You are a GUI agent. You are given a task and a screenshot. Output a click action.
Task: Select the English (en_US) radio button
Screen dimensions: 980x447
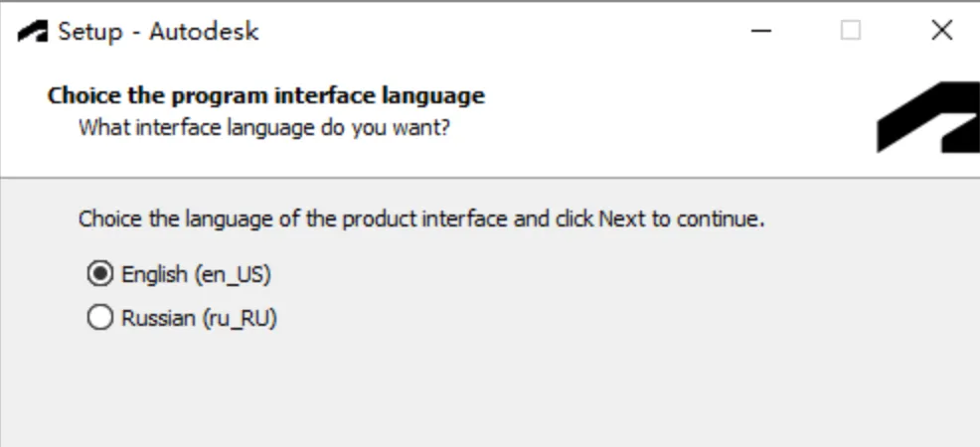pos(99,274)
